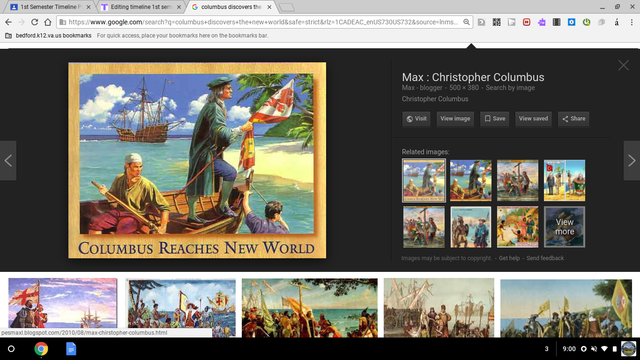Viewport: 640px width, 360px height.
Task: Click the Wi-Fi icon in system tray
Action: click(604, 349)
